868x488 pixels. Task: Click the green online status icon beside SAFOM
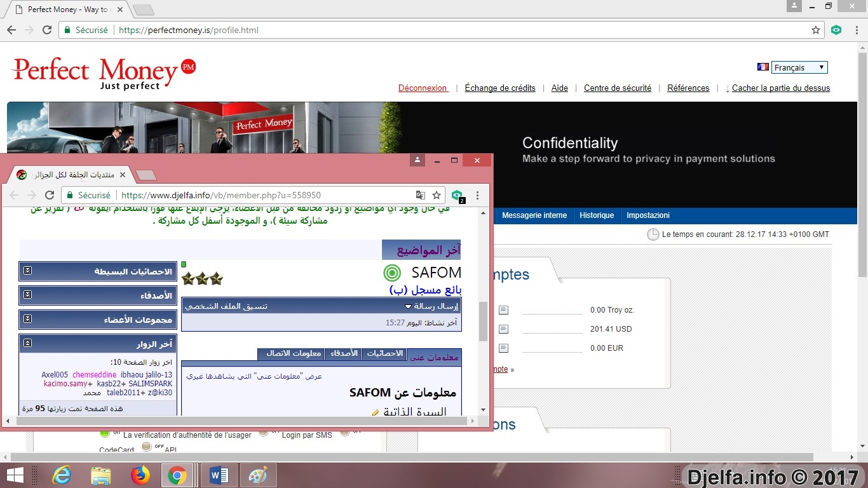392,273
